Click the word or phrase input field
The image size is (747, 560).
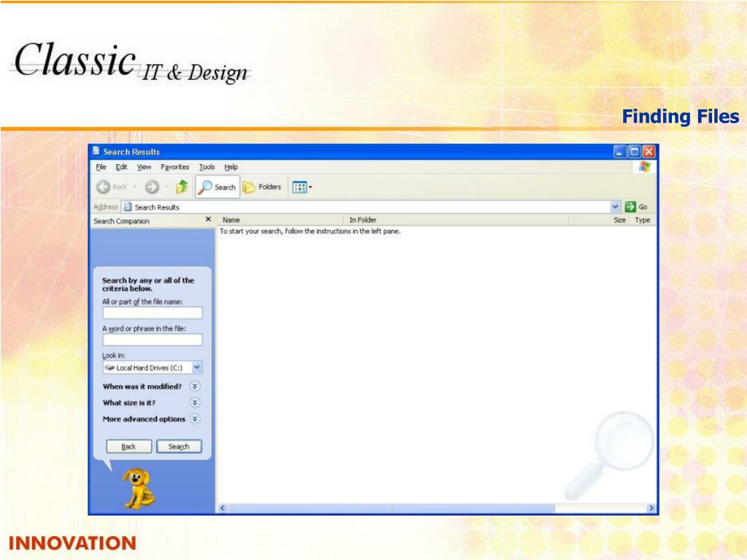tap(152, 340)
